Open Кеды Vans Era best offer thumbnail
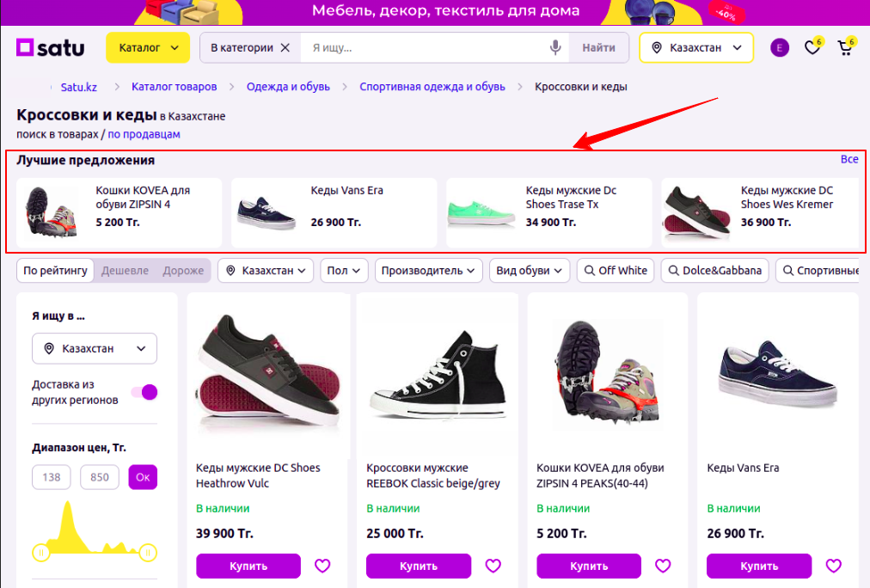 [267, 212]
